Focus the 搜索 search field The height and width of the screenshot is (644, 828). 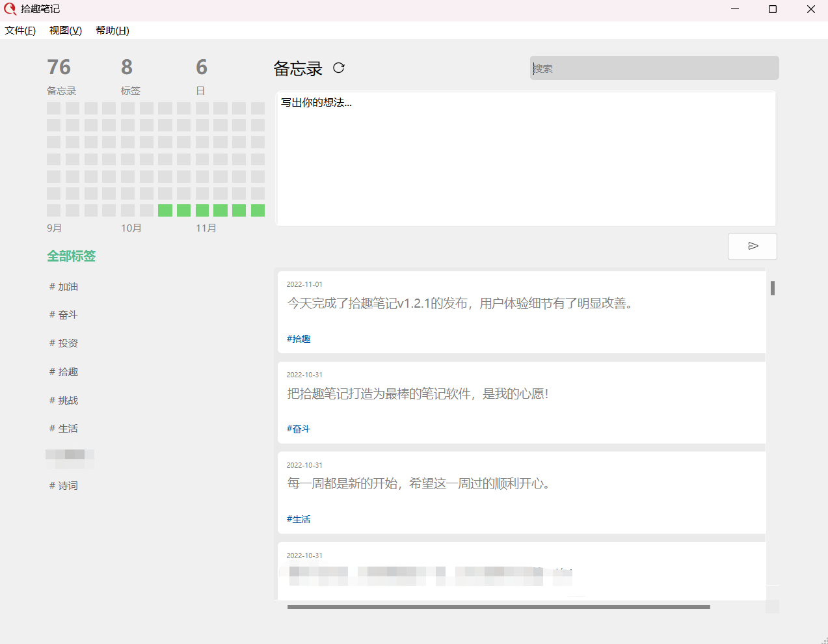(654, 68)
